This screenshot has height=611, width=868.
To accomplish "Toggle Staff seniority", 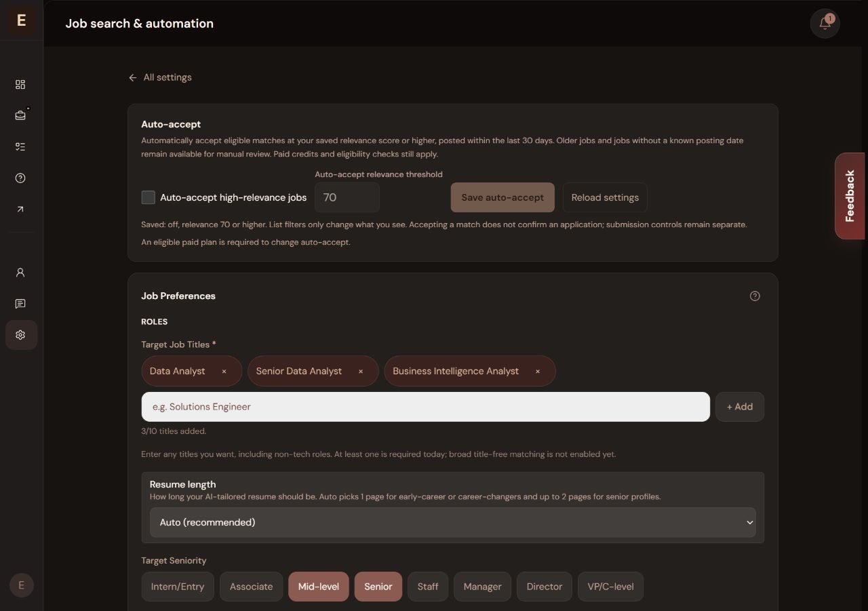I will pyautogui.click(x=428, y=587).
